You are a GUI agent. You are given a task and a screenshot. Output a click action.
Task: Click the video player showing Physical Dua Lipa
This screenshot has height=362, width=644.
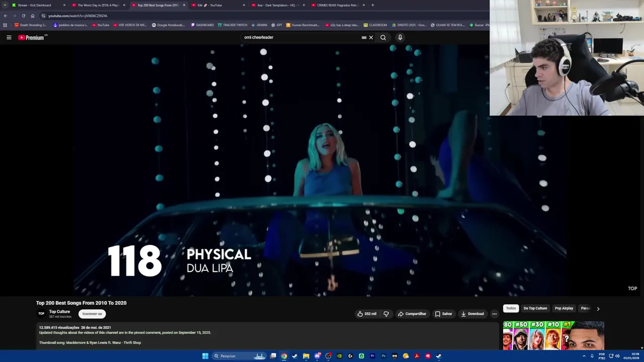click(320, 170)
